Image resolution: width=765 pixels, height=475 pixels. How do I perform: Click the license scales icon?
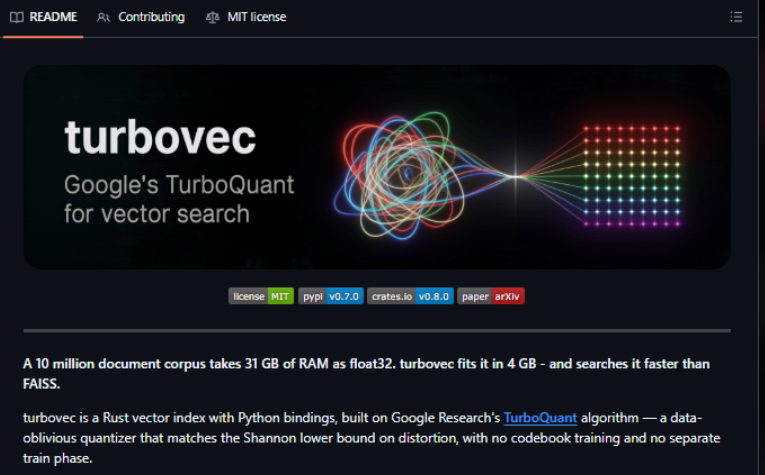pyautogui.click(x=213, y=18)
